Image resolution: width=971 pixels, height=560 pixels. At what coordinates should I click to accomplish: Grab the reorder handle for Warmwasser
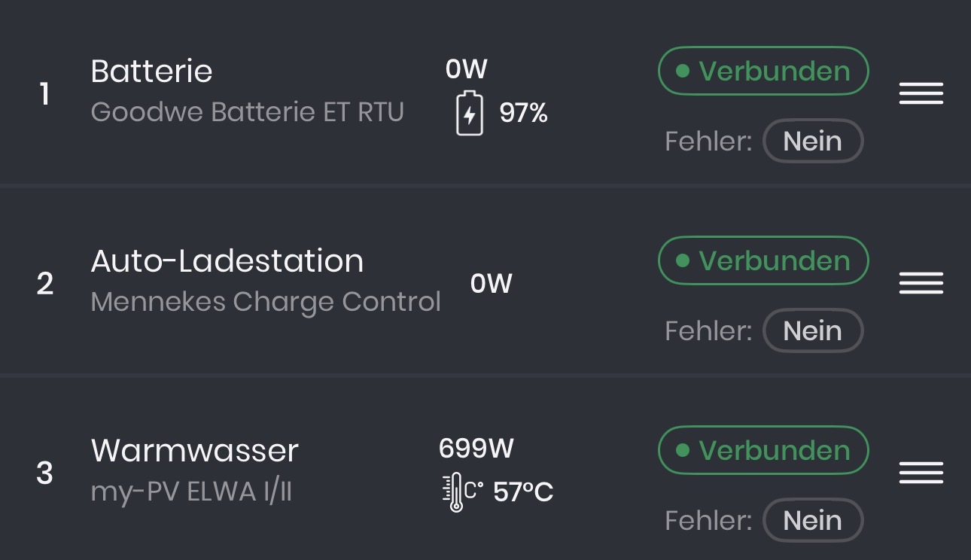pos(921,473)
